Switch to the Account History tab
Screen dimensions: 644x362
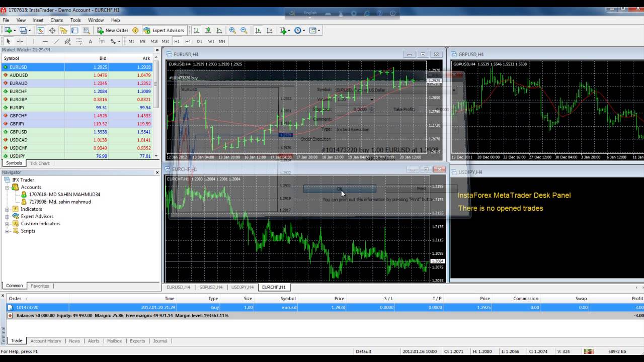coord(46,341)
